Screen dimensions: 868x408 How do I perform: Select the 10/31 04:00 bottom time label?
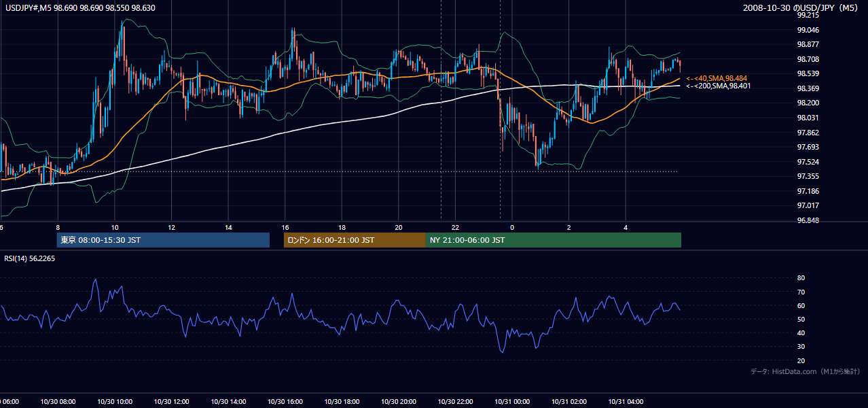click(x=626, y=402)
